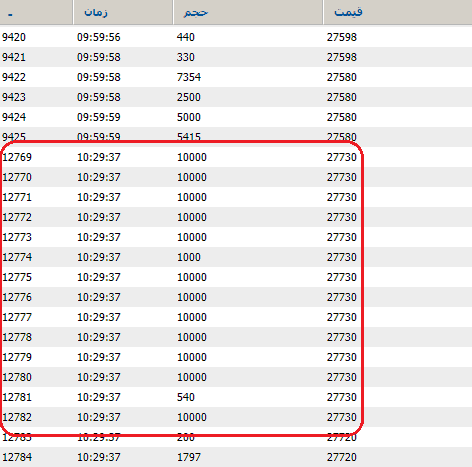Select row 9423 with volume 2500
Image resolution: width=472 pixels, height=467 pixels.
click(x=236, y=97)
